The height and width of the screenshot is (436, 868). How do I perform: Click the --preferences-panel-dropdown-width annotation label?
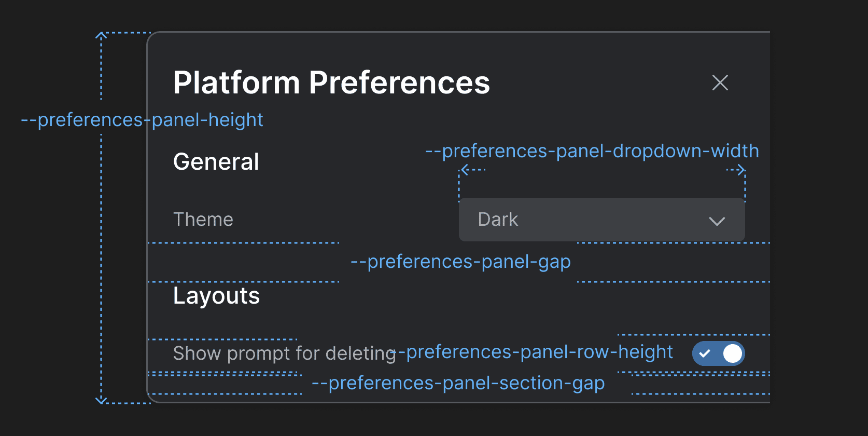pyautogui.click(x=592, y=151)
